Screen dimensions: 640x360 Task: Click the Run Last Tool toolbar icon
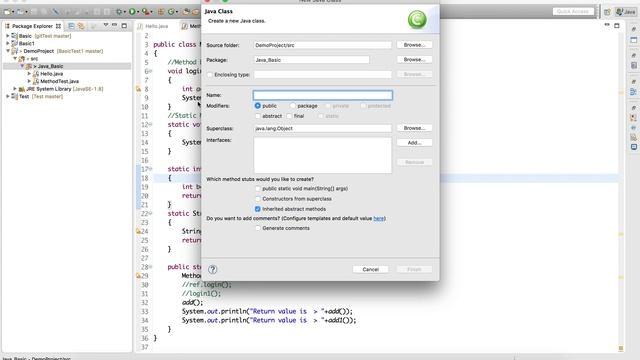click(145, 12)
